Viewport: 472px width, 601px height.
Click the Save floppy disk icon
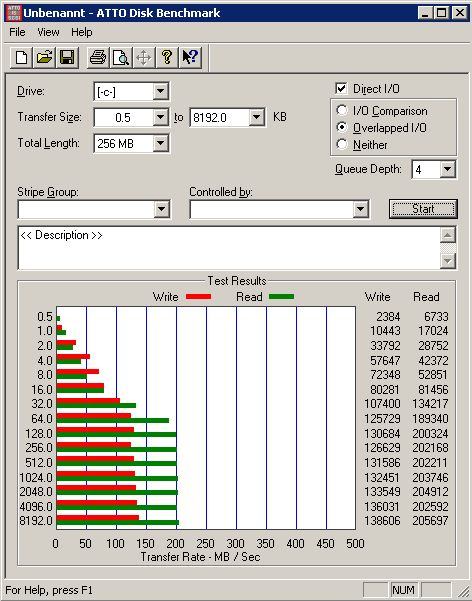[x=67, y=58]
